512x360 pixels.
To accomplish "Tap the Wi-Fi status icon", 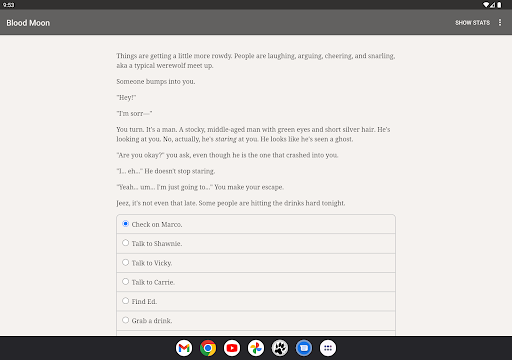I will [x=486, y=5].
